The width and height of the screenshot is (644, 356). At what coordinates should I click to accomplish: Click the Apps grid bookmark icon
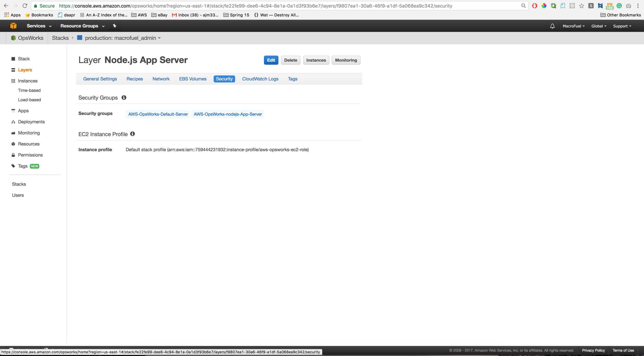tap(7, 15)
